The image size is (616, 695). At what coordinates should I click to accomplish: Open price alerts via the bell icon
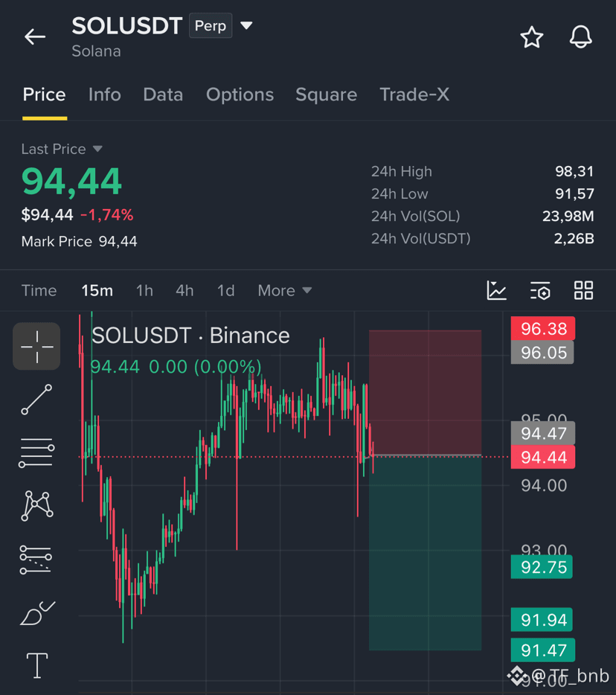click(580, 36)
